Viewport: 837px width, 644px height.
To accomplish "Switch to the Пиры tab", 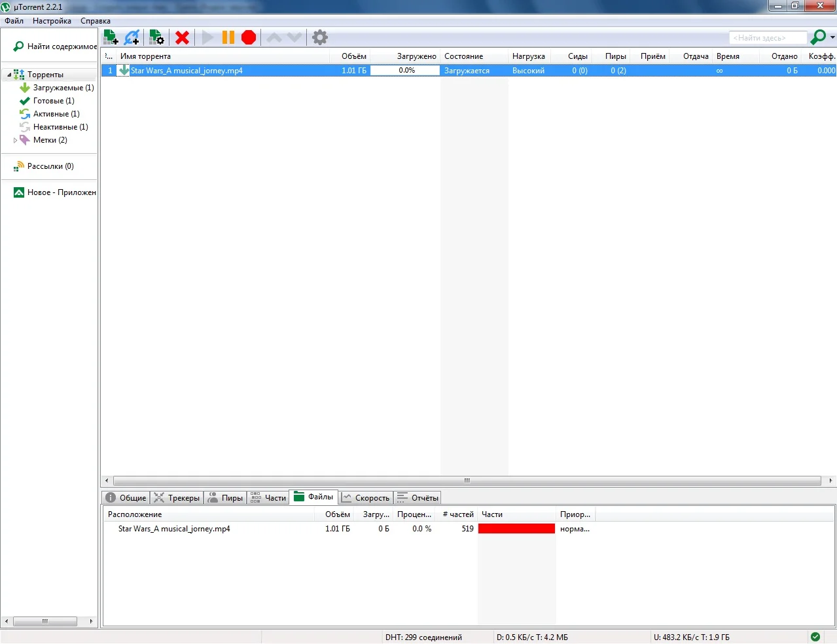I will [225, 498].
